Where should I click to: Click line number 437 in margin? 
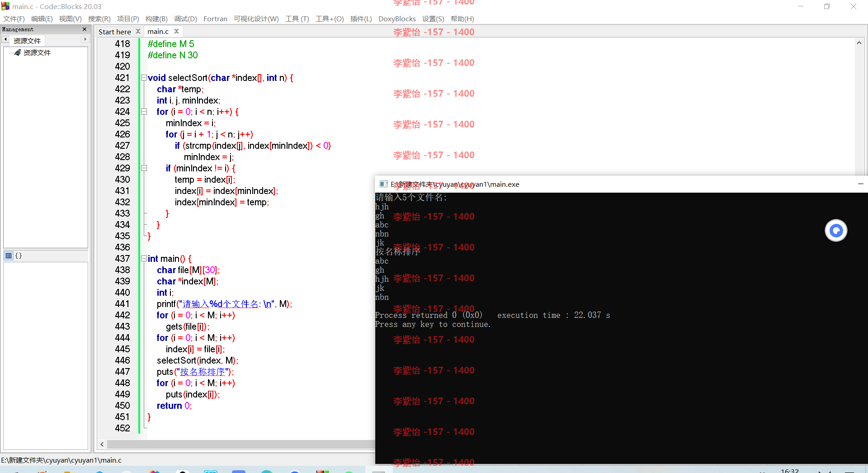[x=123, y=259]
